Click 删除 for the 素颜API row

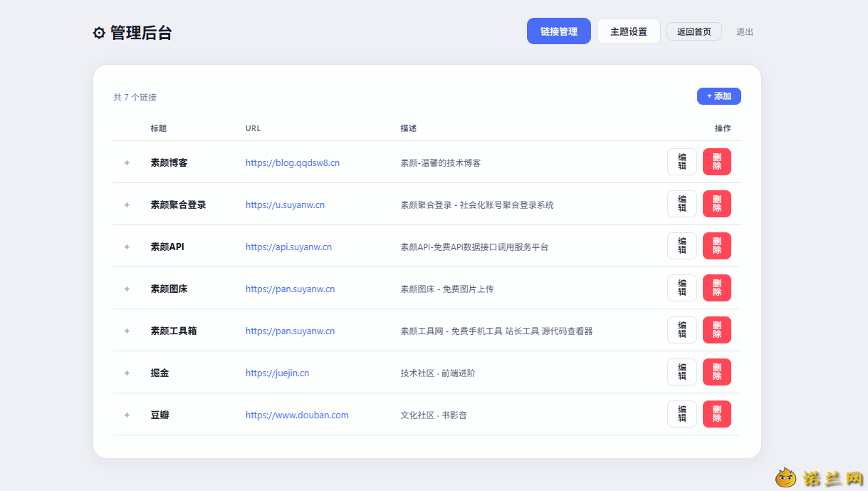pyautogui.click(x=717, y=246)
